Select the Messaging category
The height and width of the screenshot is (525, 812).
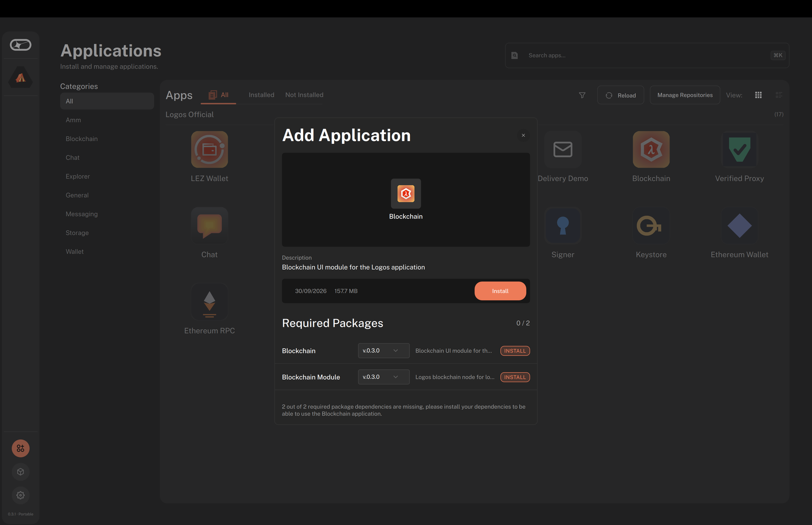coord(107,214)
